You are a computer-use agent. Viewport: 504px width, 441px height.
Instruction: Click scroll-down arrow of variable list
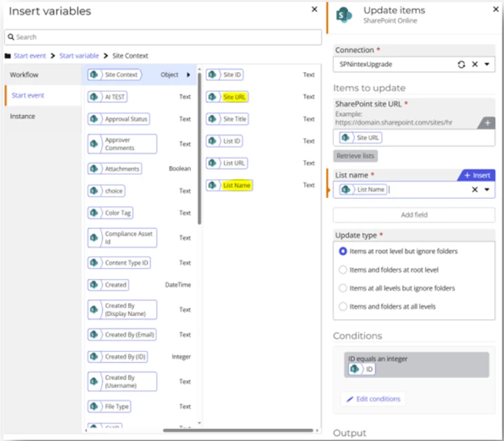click(x=199, y=423)
